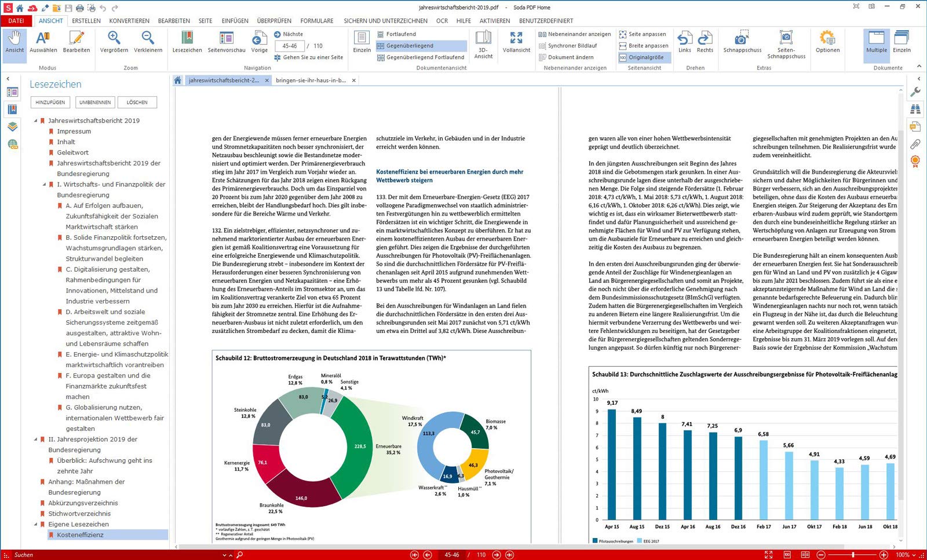Collapse the Jahreswirtschaftsbericht 2019 bookmark tree
Image resolution: width=927 pixels, height=560 pixels.
pyautogui.click(x=36, y=120)
